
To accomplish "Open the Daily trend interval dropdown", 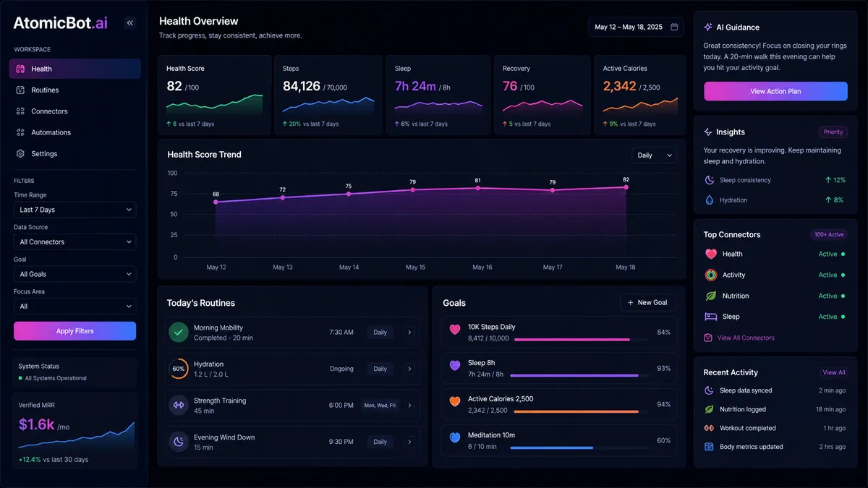I will click(x=654, y=155).
